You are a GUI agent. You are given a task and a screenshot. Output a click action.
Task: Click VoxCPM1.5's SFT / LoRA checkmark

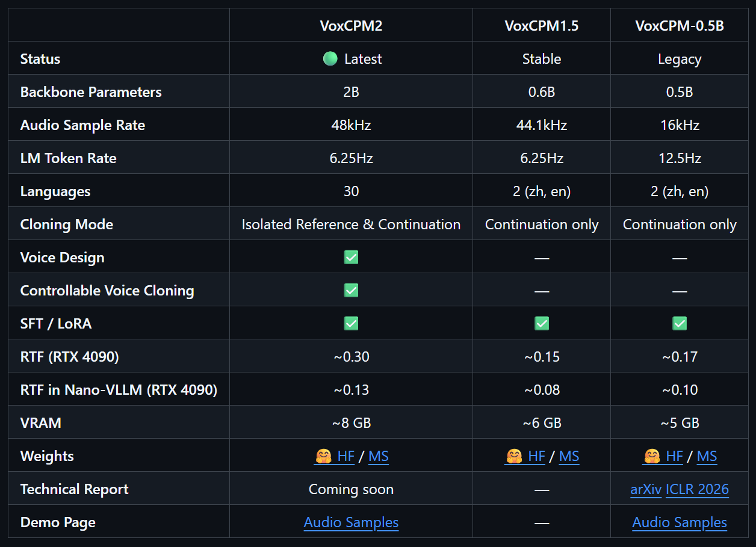[x=542, y=324]
